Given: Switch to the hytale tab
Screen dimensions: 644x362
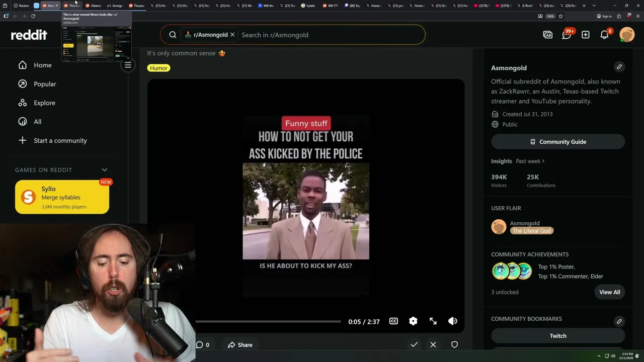Looking at the screenshot, I should 309,6.
